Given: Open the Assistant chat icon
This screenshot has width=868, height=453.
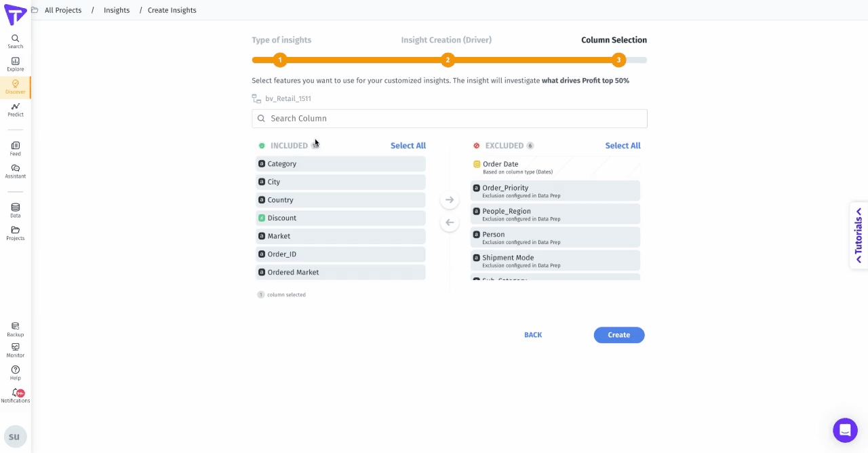Looking at the screenshot, I should pos(15,171).
